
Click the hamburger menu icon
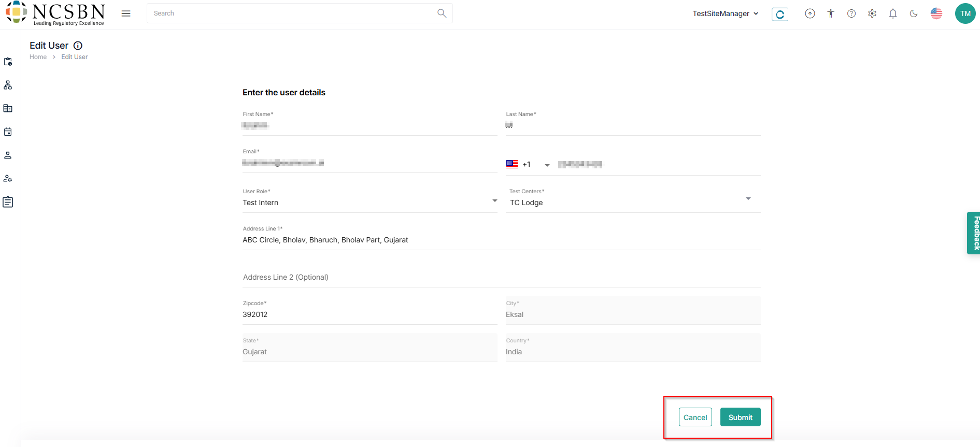click(x=126, y=13)
